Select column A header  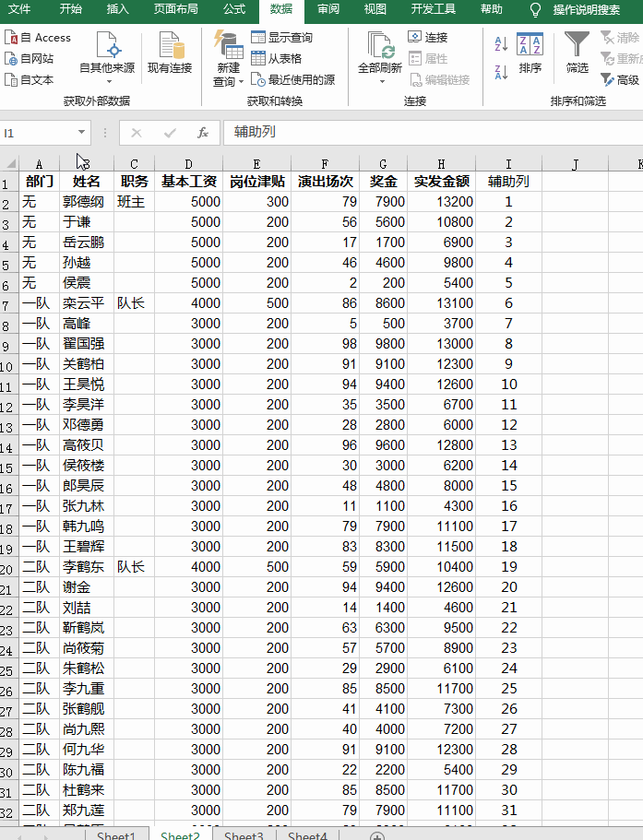pyautogui.click(x=39, y=164)
